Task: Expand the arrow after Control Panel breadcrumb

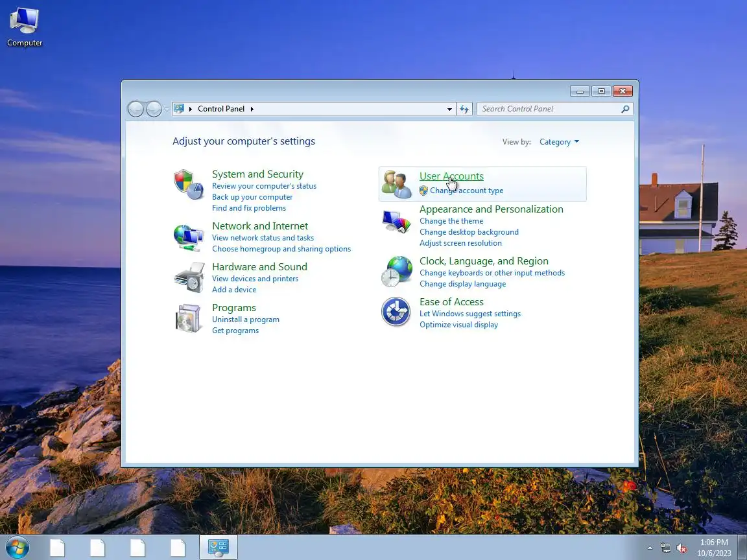Action: (x=252, y=109)
